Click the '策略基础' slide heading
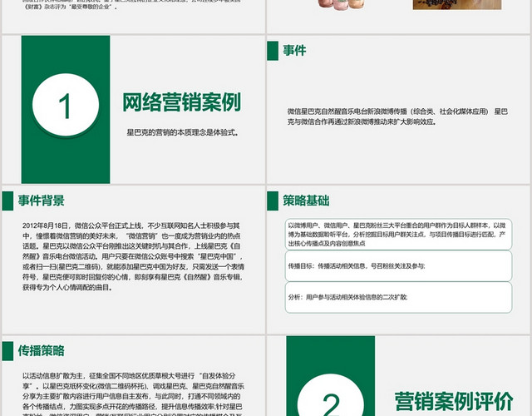 (306, 201)
